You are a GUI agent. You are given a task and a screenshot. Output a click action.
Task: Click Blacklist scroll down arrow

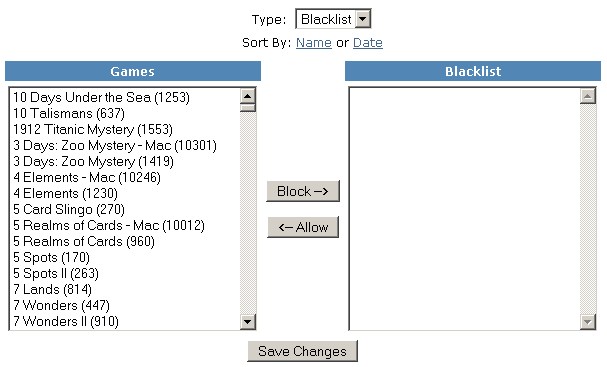[x=588, y=321]
